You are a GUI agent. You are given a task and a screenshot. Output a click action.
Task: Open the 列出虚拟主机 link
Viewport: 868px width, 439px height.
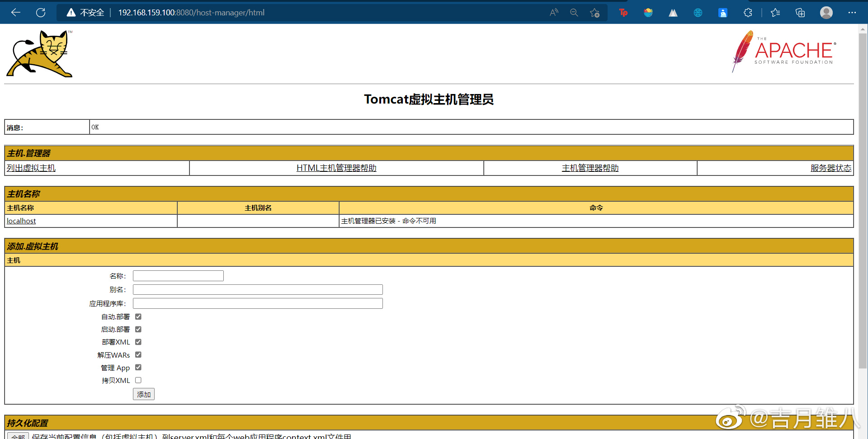pos(31,168)
